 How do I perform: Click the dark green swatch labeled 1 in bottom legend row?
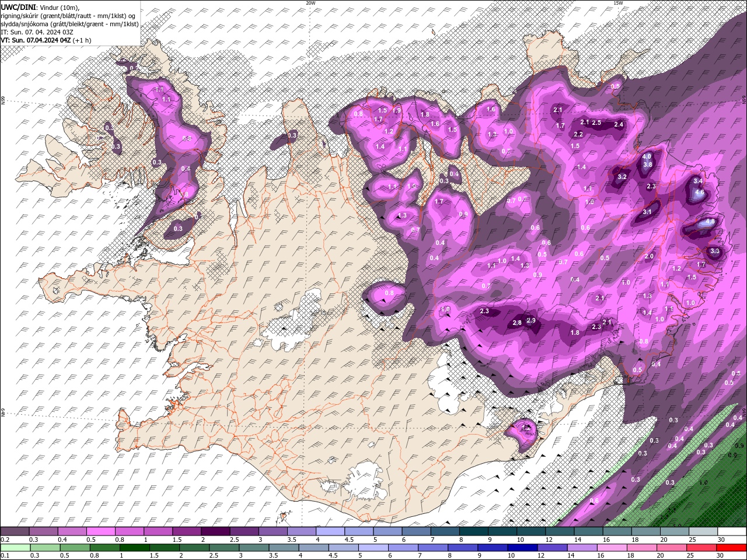[135, 548]
